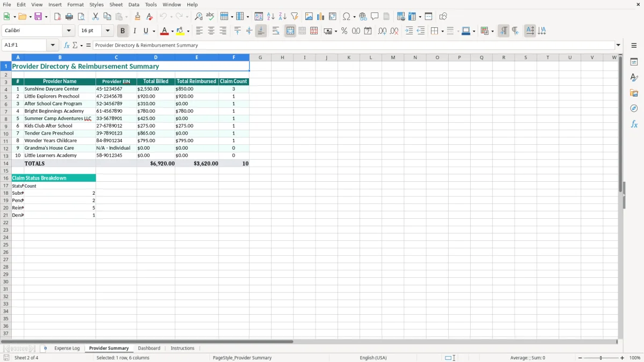Open the sidebar Gallery panel
This screenshot has width=644, height=362.
point(634,93)
